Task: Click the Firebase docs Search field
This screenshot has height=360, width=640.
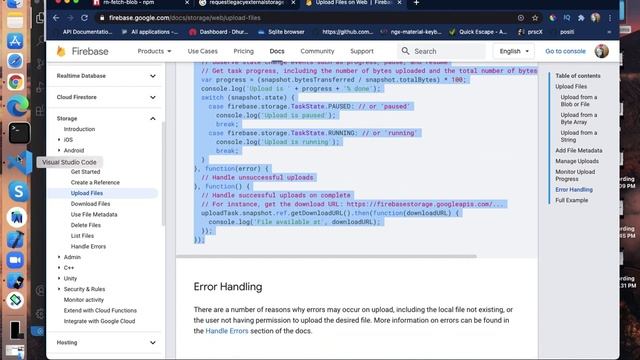Action: pos(442,51)
